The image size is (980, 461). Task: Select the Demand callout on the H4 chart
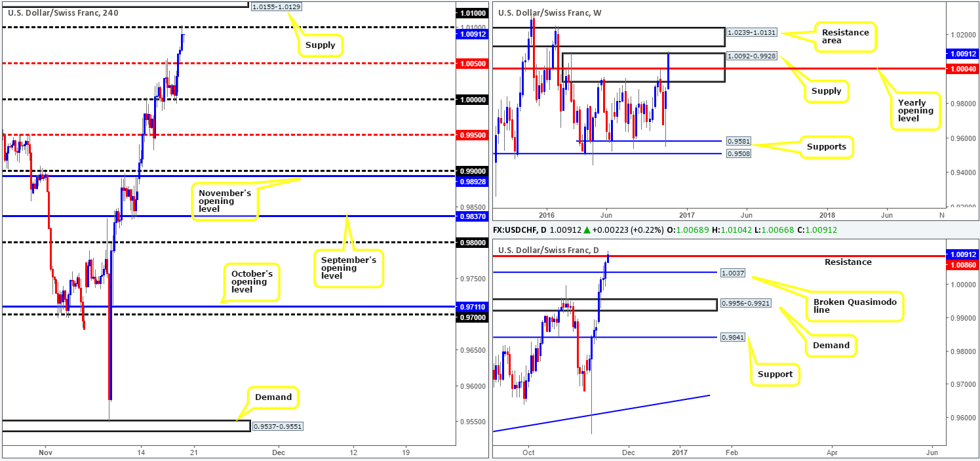point(273,397)
